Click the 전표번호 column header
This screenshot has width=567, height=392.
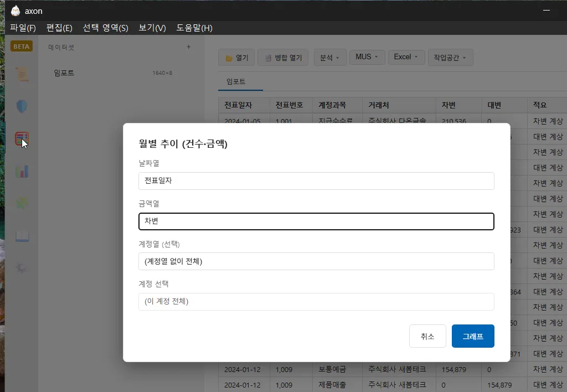coord(291,105)
